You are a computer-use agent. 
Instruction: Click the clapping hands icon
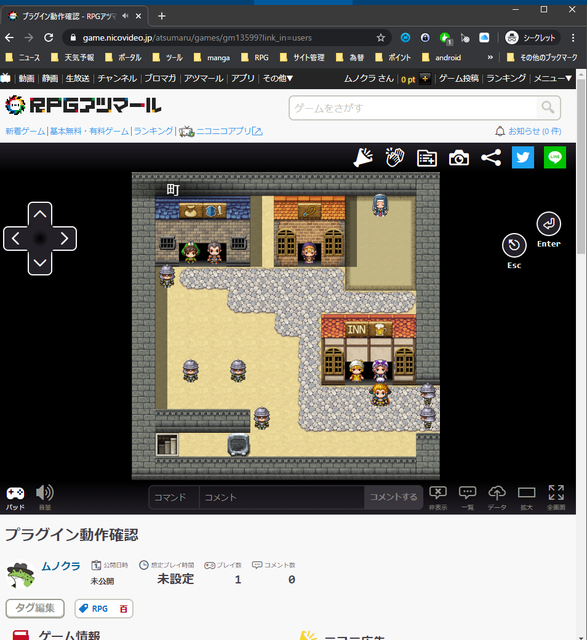(395, 158)
